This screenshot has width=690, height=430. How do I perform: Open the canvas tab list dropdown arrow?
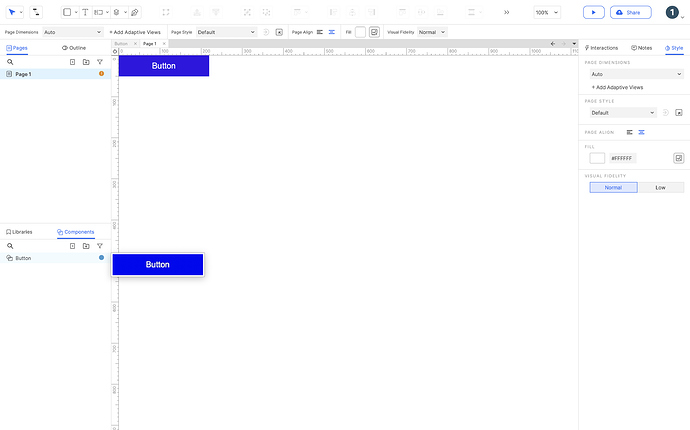pos(574,44)
